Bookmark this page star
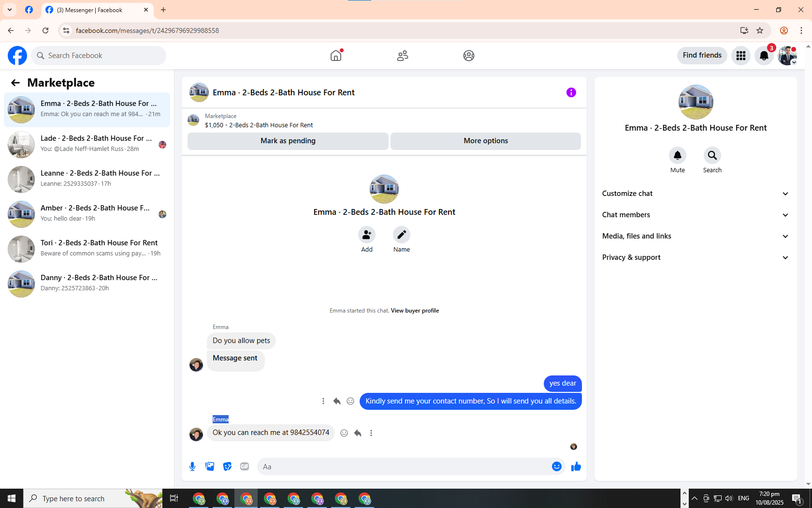 [760, 30]
